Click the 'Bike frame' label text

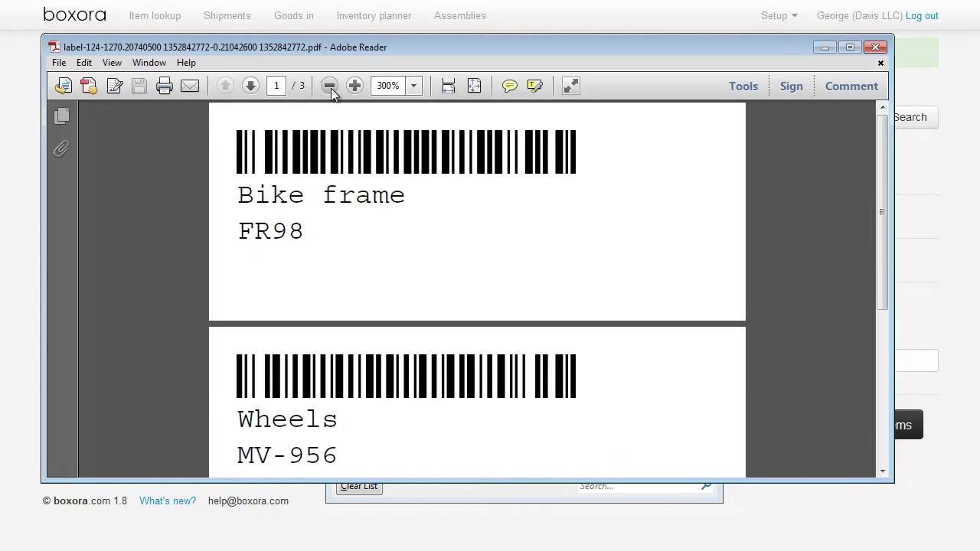point(321,195)
